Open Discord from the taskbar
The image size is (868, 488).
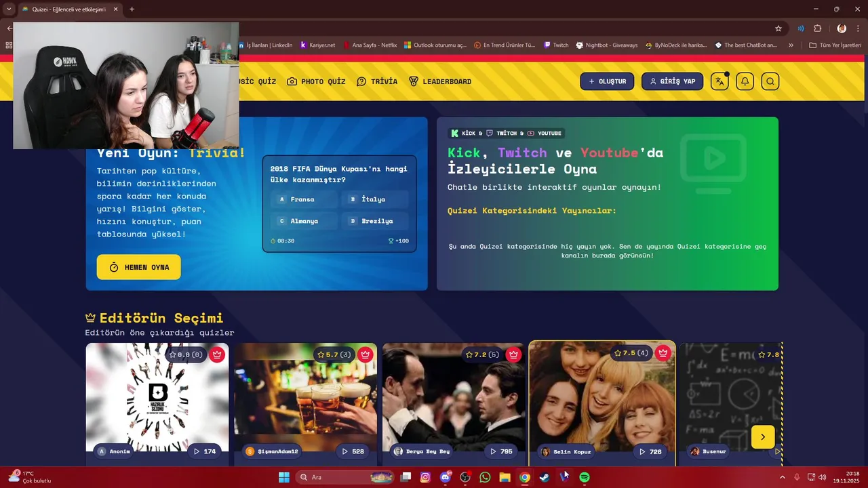pos(446,477)
